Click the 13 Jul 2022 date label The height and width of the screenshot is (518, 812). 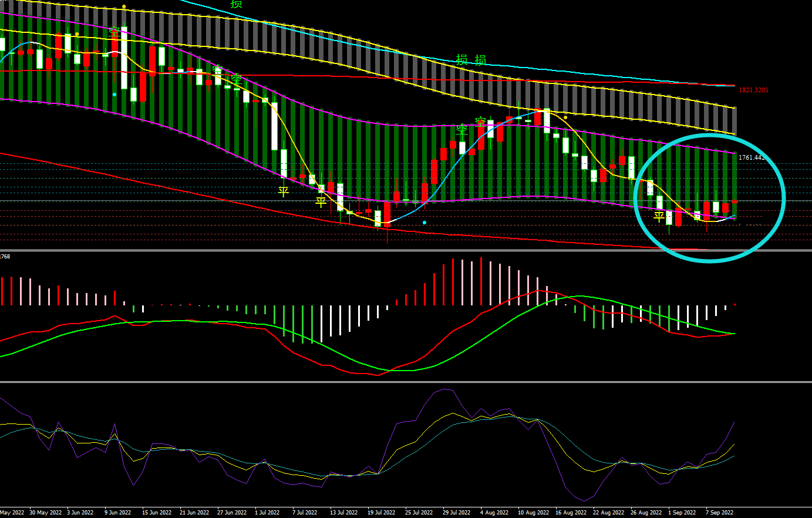(x=344, y=513)
